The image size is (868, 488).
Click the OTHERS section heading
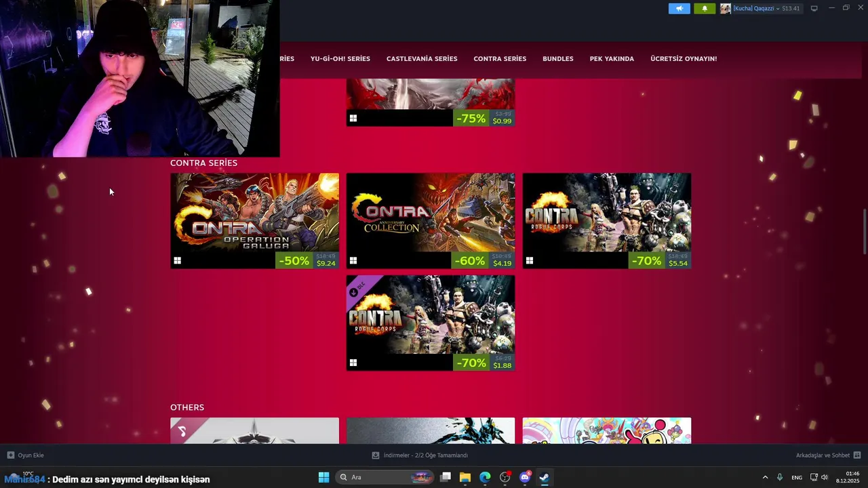click(x=187, y=407)
